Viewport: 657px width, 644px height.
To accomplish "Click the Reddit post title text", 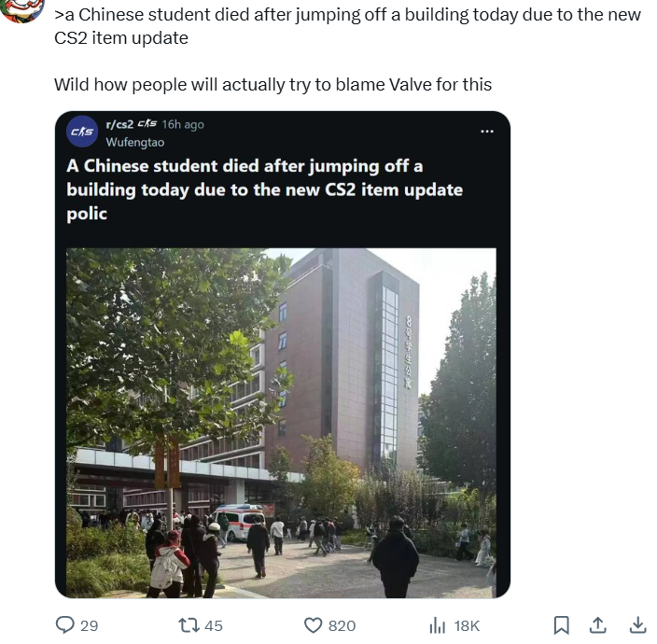I will tap(265, 189).
